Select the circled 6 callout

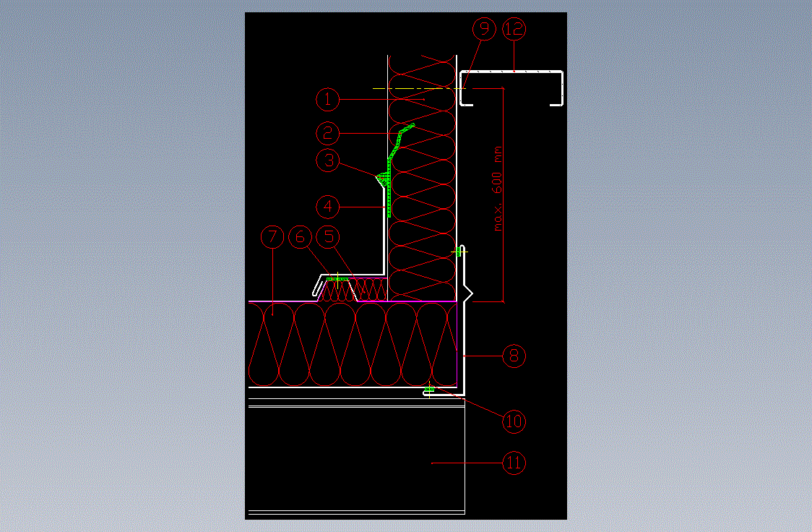(x=300, y=236)
